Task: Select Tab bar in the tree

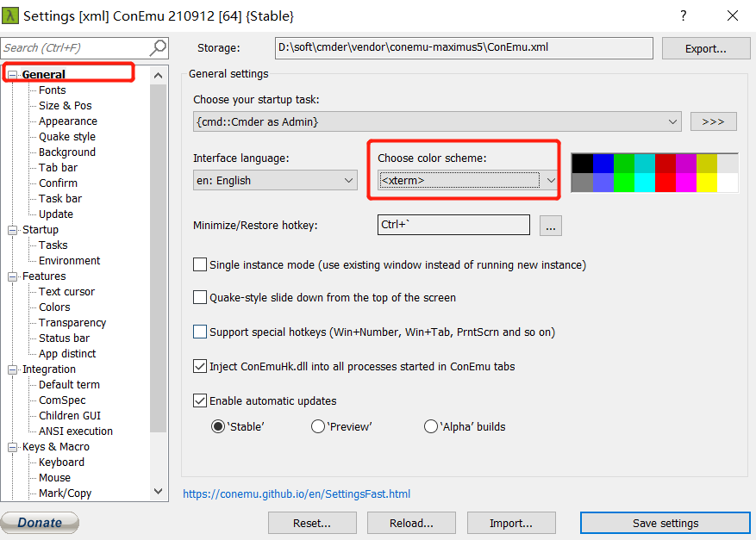Action: click(x=58, y=168)
